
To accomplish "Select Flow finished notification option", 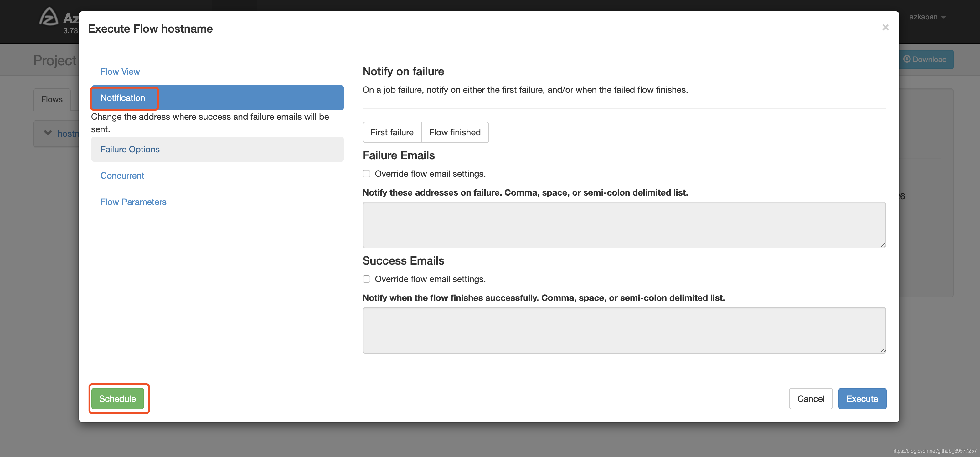I will point(454,131).
